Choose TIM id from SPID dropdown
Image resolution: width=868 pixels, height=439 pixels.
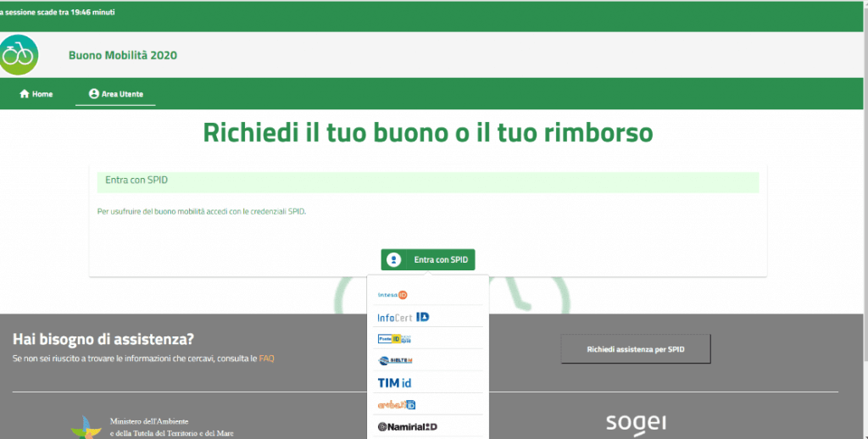tap(394, 383)
